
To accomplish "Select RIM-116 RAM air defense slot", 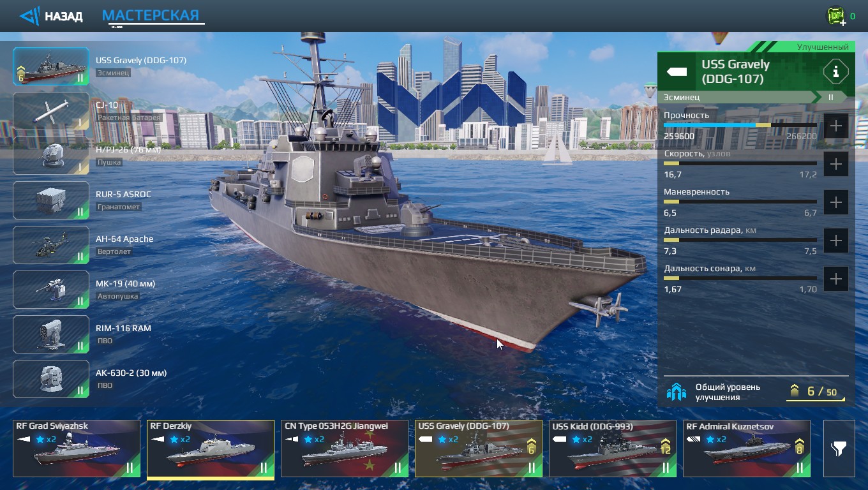I will pyautogui.click(x=51, y=334).
